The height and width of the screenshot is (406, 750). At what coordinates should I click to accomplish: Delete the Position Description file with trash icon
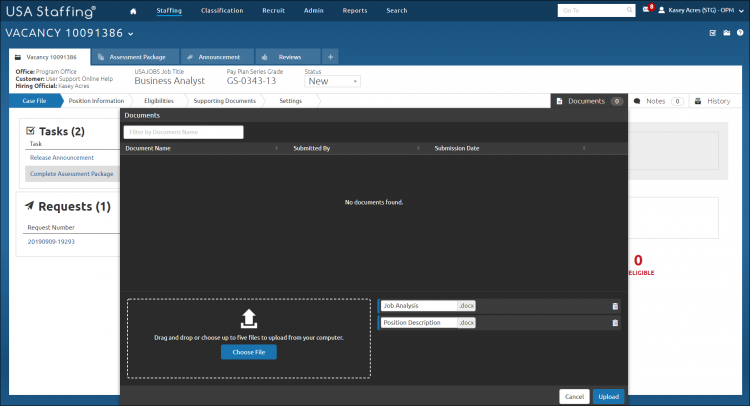[x=615, y=323]
